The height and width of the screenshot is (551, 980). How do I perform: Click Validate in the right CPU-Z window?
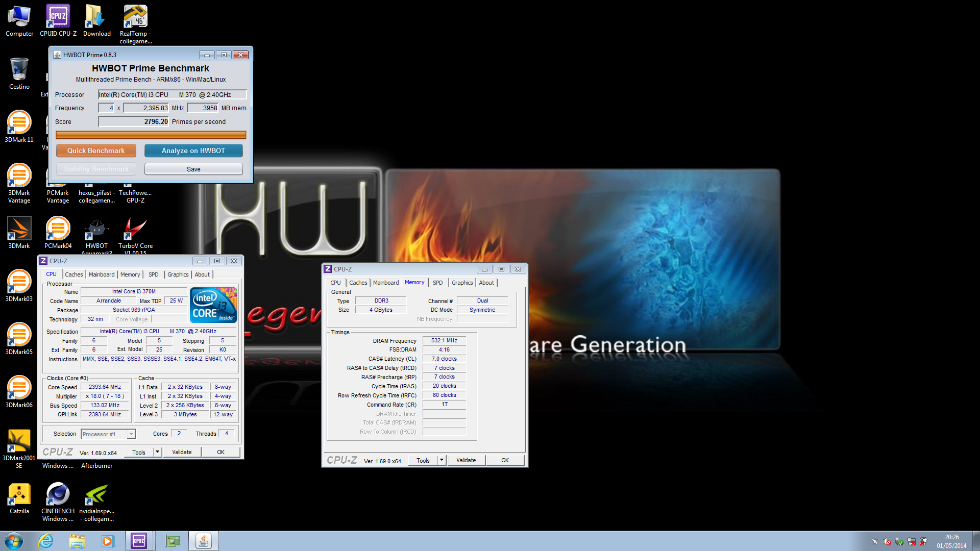click(466, 460)
